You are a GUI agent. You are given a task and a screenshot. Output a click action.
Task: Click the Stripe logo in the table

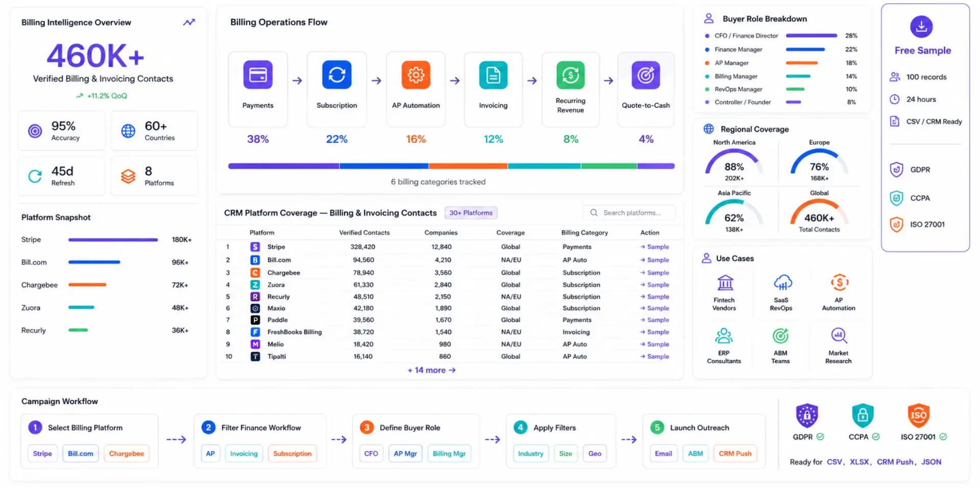click(x=255, y=247)
